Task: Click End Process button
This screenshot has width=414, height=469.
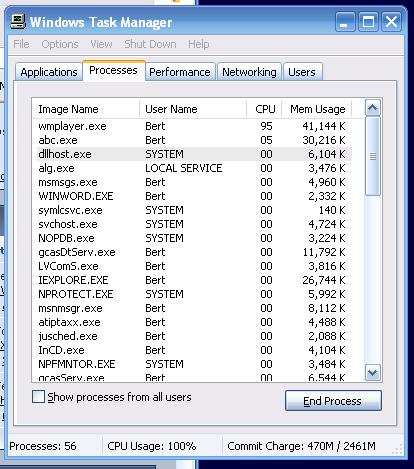Action: pos(333,401)
